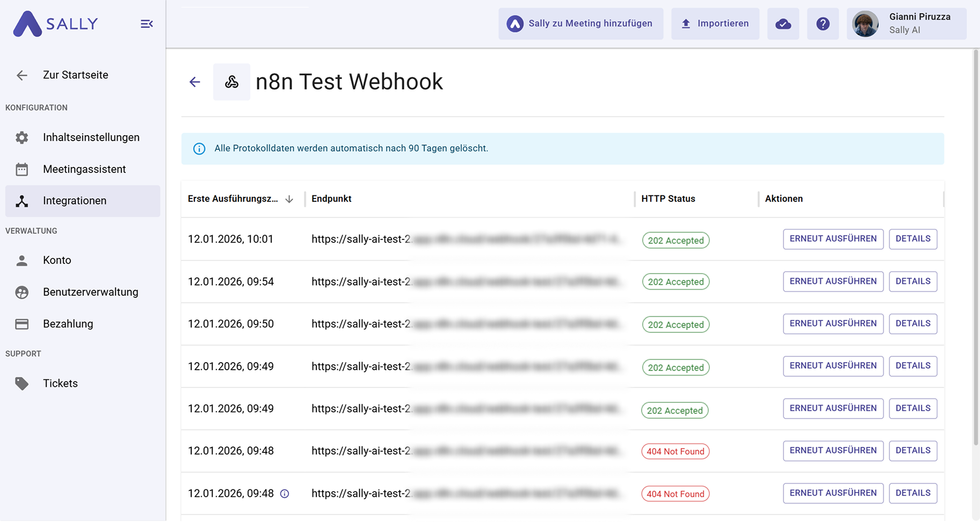The width and height of the screenshot is (980, 528).
Task: Click the Sally logo in the sidebar
Action: click(56, 24)
